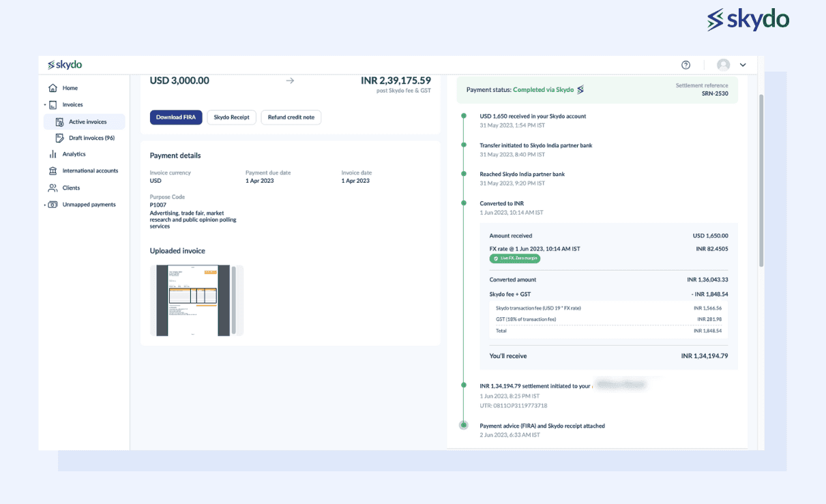The image size is (826, 504).
Task: Click the user profile avatar
Action: coord(723,65)
